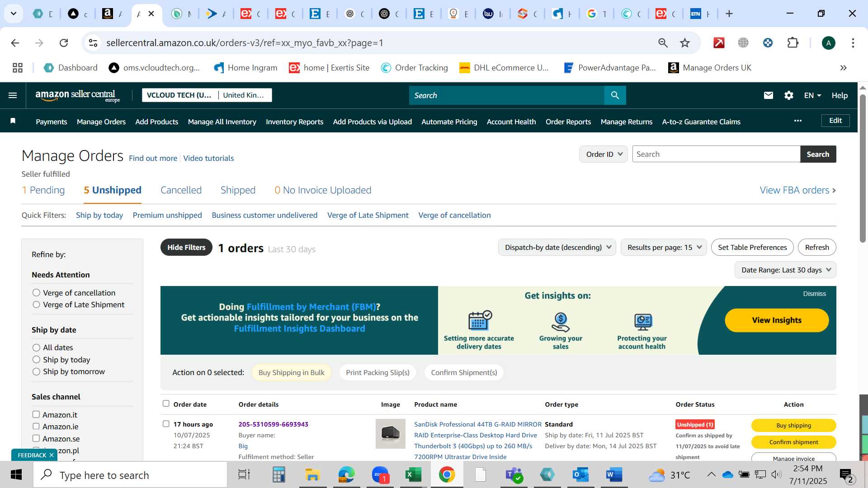
Task: Open Results per page dropdown
Action: [664, 247]
